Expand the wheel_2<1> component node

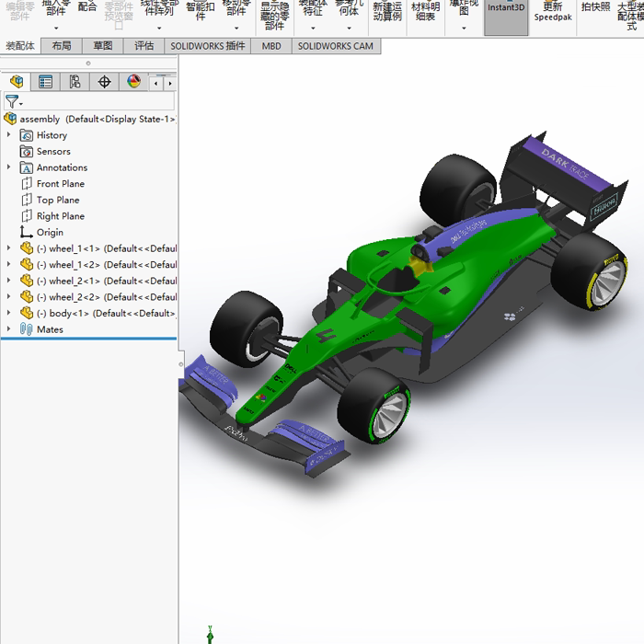click(x=8, y=280)
